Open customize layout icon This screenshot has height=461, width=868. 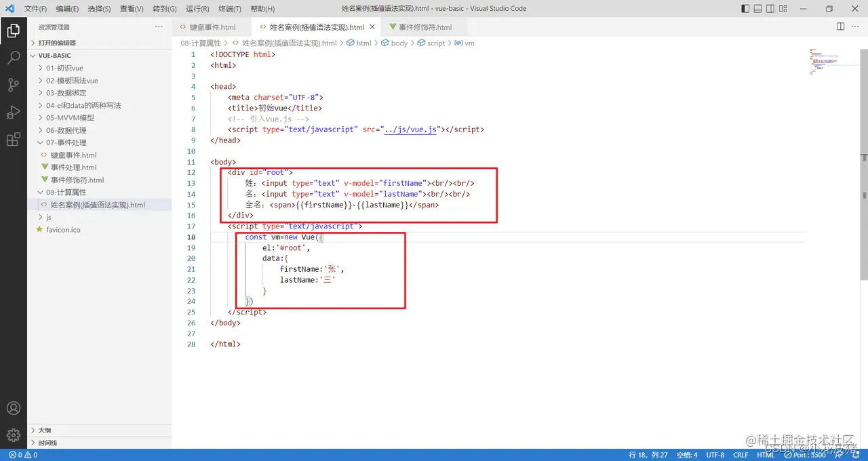tap(785, 9)
